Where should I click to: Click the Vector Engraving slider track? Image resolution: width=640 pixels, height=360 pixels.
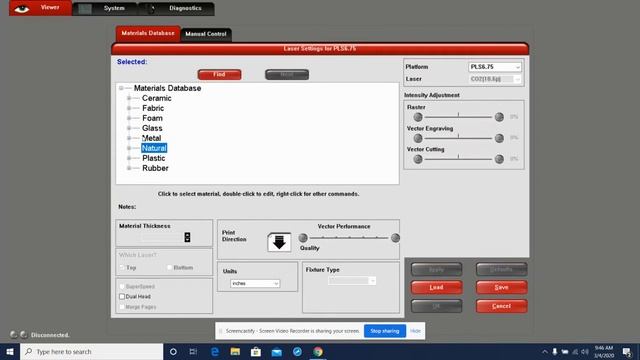(458, 138)
